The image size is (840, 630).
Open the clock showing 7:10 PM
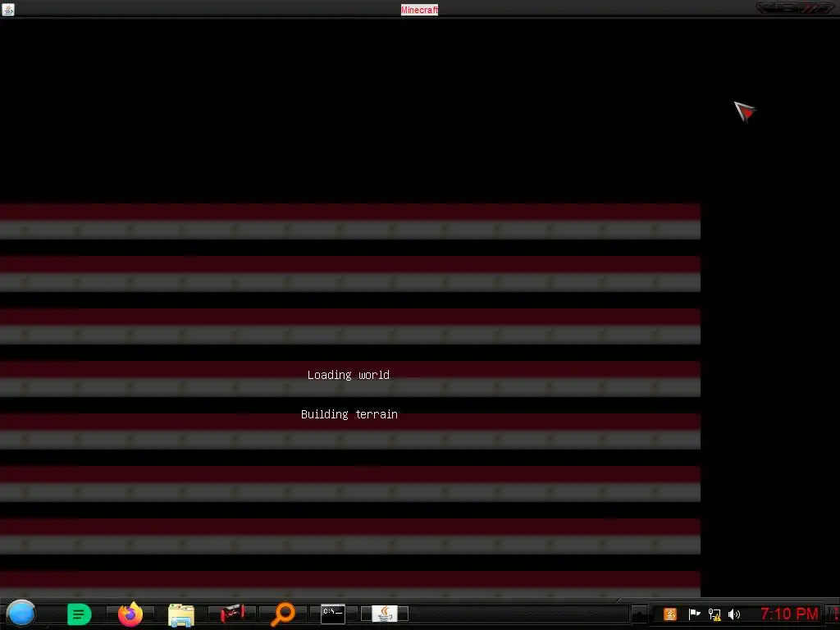789,614
